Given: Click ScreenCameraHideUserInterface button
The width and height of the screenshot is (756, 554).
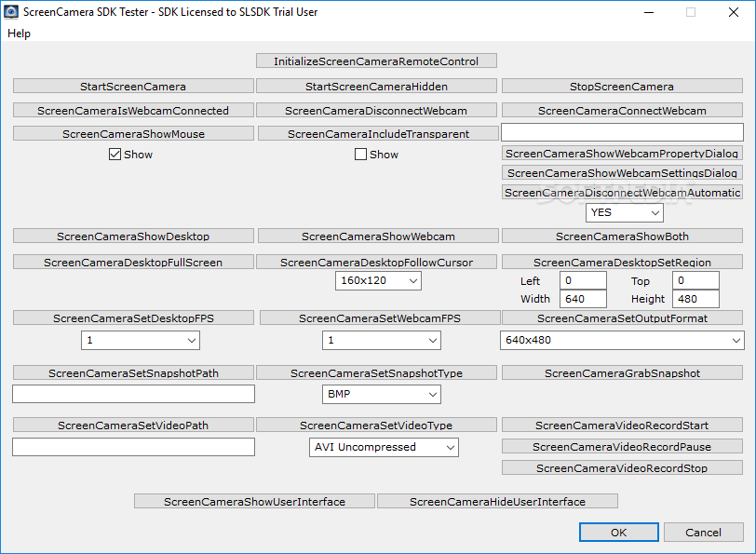Looking at the screenshot, I should (497, 501).
